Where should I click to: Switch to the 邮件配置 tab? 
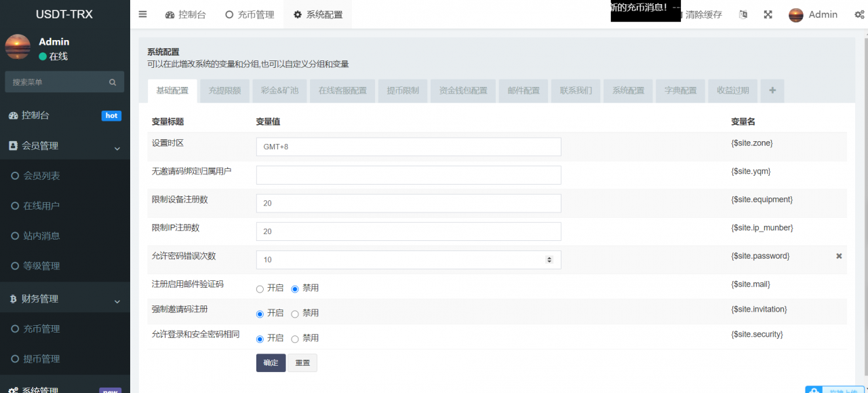pyautogui.click(x=523, y=90)
